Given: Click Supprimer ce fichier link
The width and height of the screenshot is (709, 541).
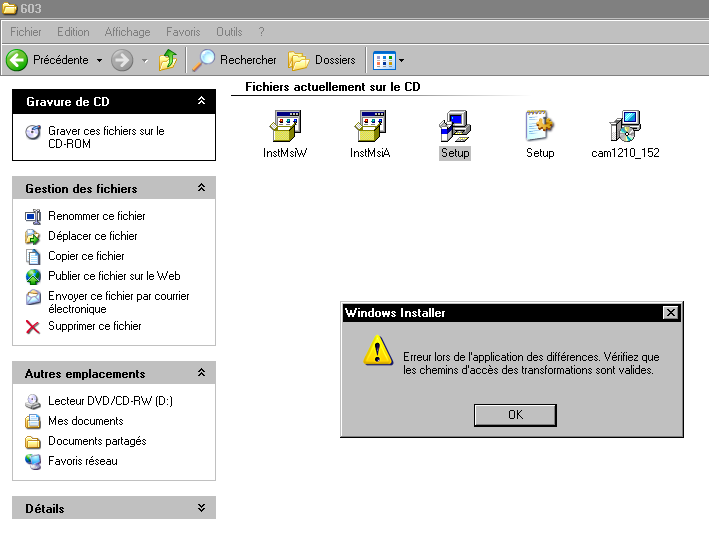Looking at the screenshot, I should pyautogui.click(x=95, y=326).
